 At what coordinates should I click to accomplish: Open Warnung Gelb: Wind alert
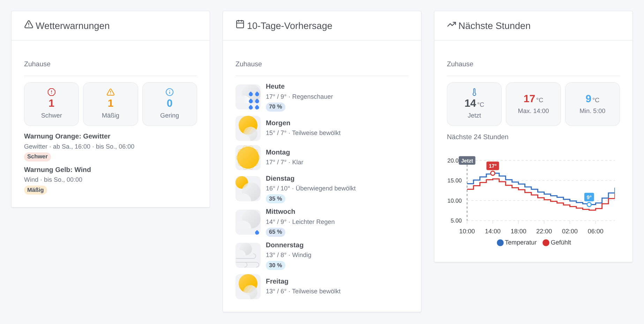click(58, 170)
